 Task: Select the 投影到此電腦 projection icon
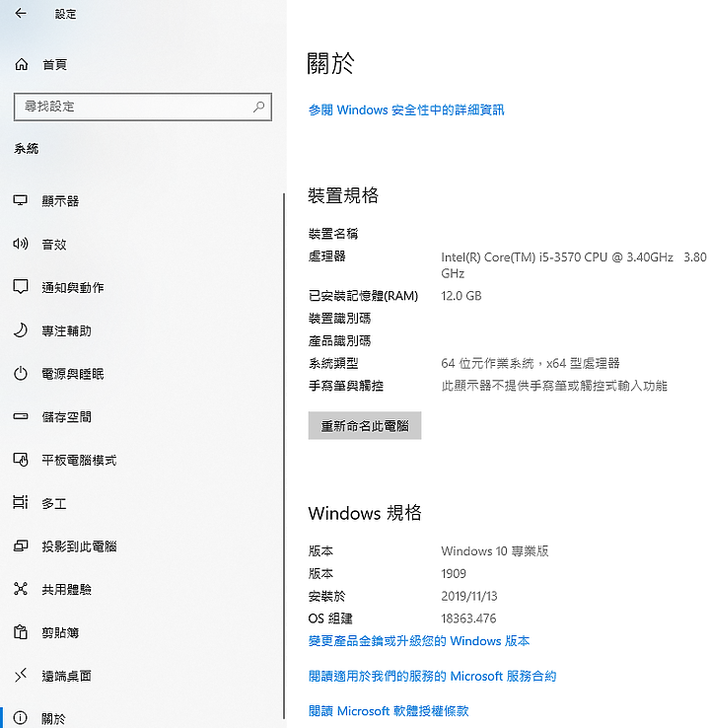pyautogui.click(x=21, y=546)
